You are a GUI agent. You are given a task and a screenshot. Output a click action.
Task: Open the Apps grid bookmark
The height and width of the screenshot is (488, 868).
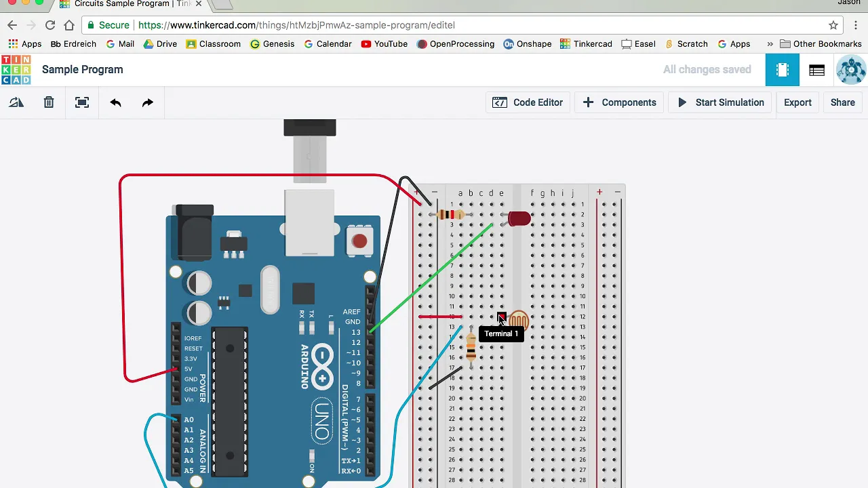[x=24, y=44]
